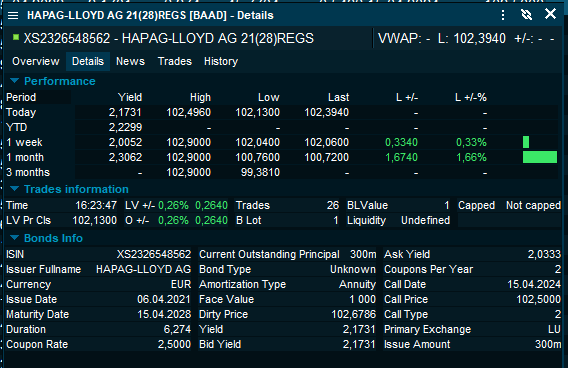568x368 pixels.
Task: Open the News tab
Action: (130, 61)
